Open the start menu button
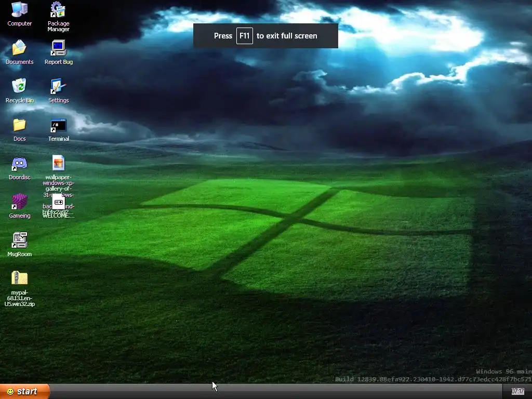The image size is (532, 399). (x=25, y=392)
